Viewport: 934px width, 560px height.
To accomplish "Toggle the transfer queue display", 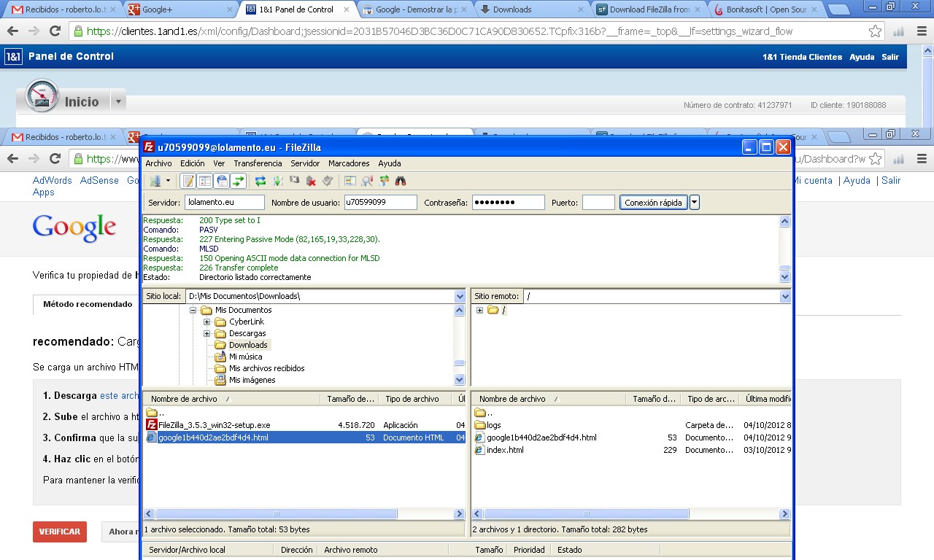I will coord(239,181).
